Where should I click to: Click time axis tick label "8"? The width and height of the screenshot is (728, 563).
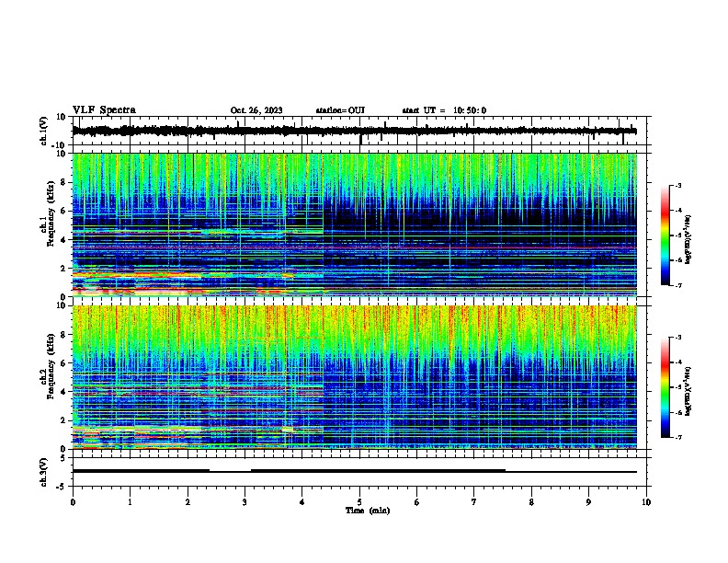(x=531, y=502)
